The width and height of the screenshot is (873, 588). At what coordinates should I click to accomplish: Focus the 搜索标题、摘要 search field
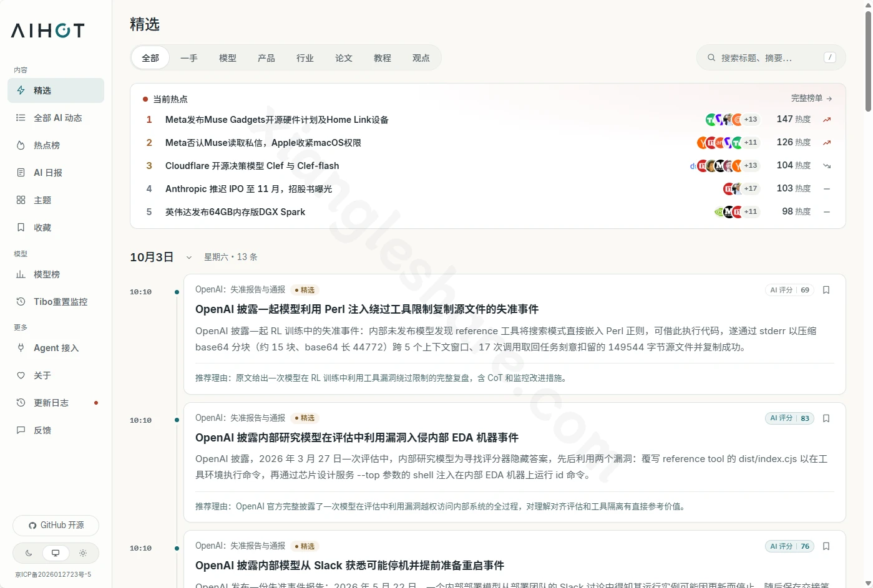point(771,58)
